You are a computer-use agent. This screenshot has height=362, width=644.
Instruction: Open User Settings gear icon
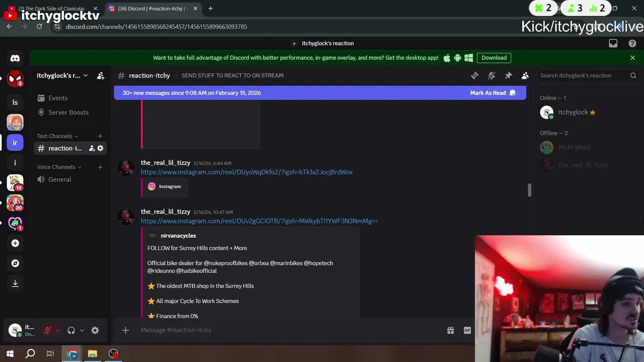[x=95, y=330]
